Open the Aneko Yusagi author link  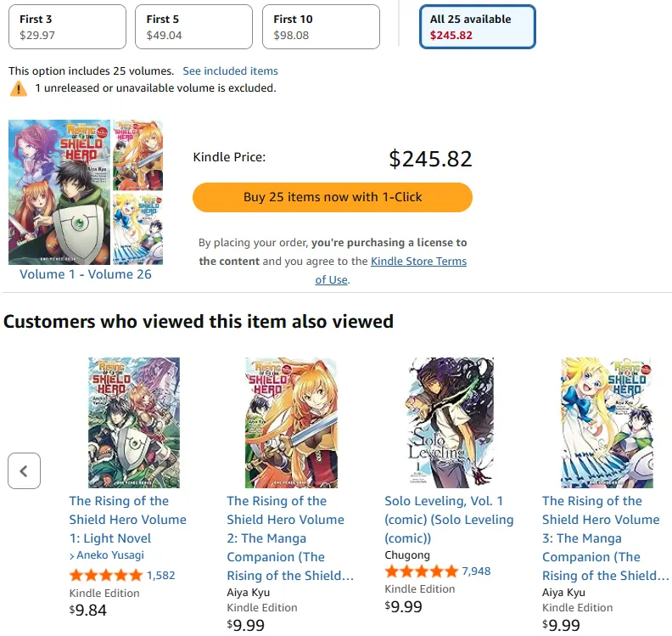110,555
